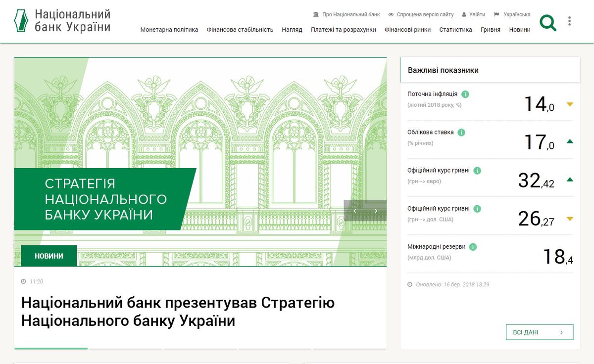Click info icon beside Облікова ставка
The image size is (594, 364).
[461, 133]
